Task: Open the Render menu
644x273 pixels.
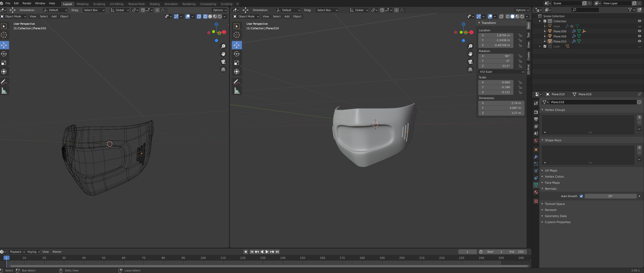Action: tap(27, 3)
